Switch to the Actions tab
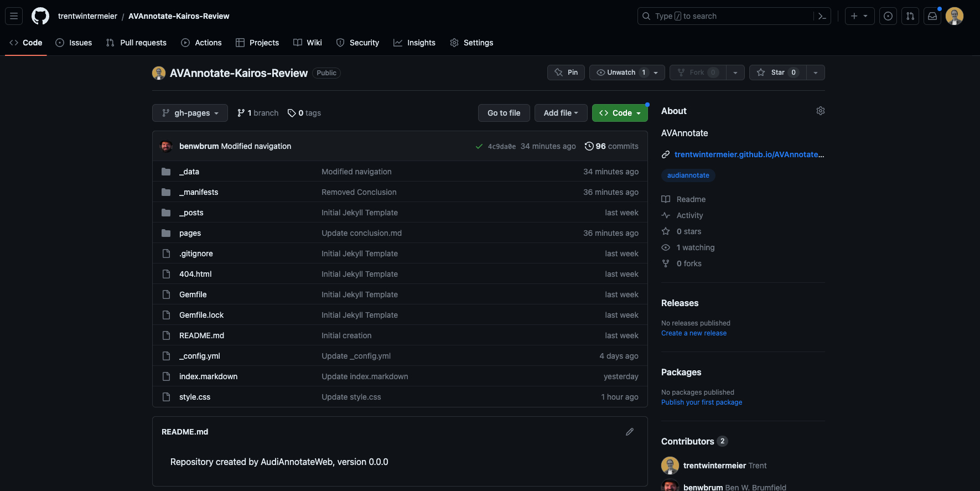The width and height of the screenshot is (980, 491). (x=201, y=43)
